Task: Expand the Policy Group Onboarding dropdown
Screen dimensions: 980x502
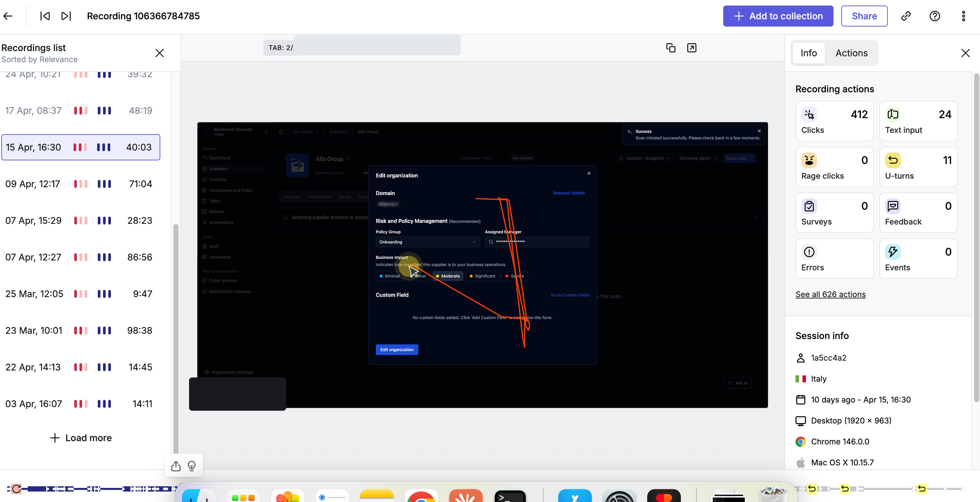Action: tap(428, 242)
